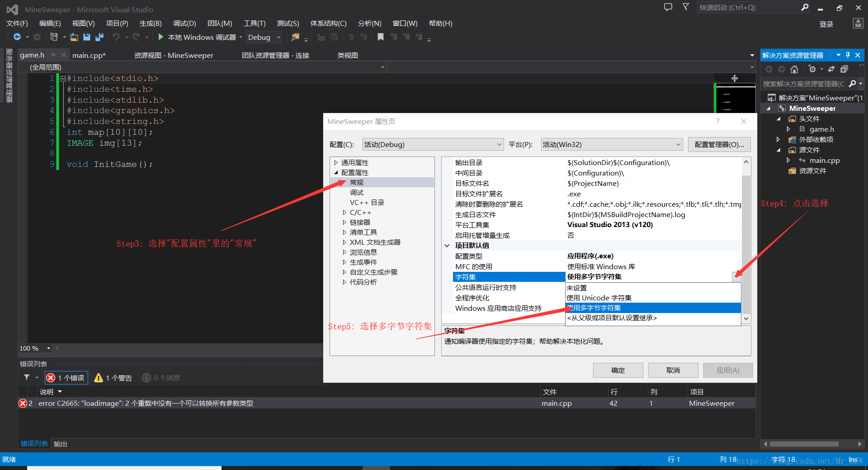
Task: Select <从父级或项目默认设置继承> option
Action: (653, 318)
